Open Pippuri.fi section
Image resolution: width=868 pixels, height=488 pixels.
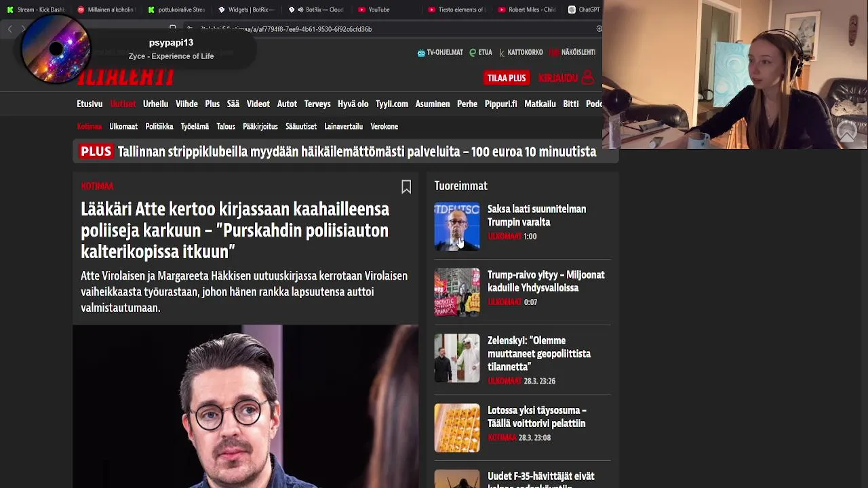(501, 104)
